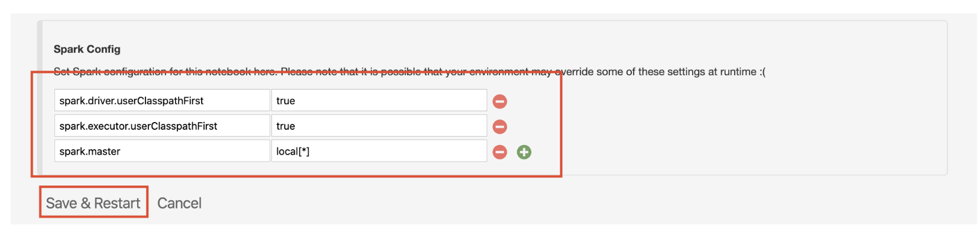Edit the executor userClasspathFirst value true
This screenshot has height=231, width=980.
click(x=379, y=126)
